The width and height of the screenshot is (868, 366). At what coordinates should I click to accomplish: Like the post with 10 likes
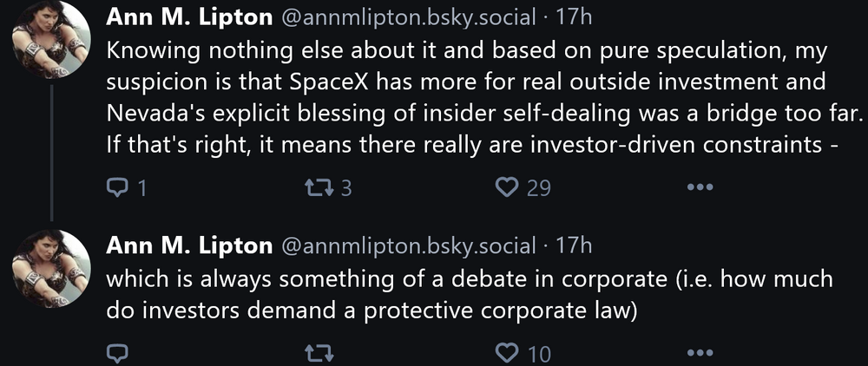click(x=507, y=353)
